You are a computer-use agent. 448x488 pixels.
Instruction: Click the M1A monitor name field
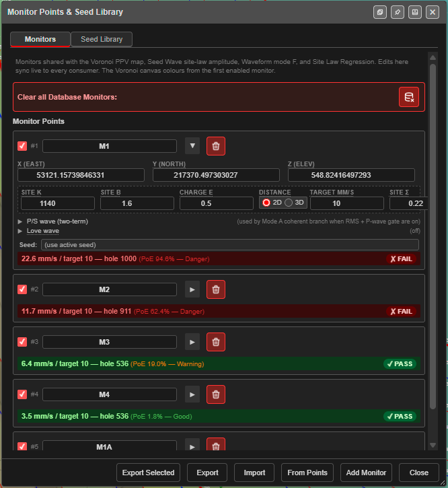[110, 446]
